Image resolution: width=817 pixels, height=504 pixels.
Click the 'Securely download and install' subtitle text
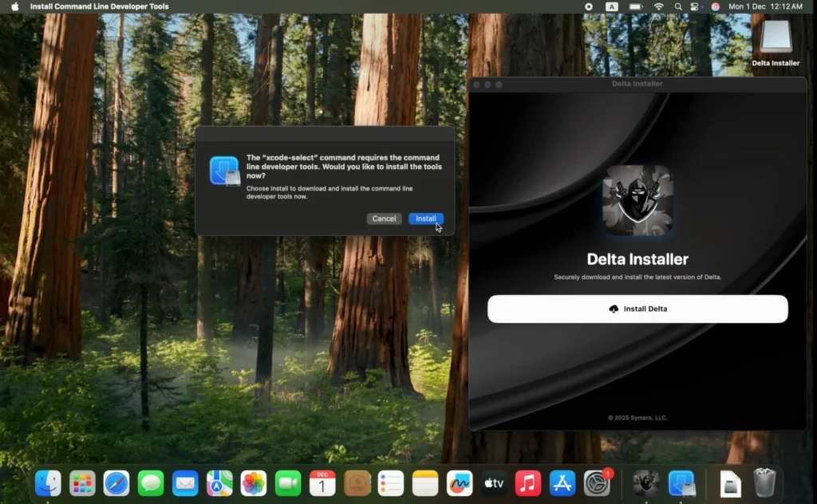point(637,277)
